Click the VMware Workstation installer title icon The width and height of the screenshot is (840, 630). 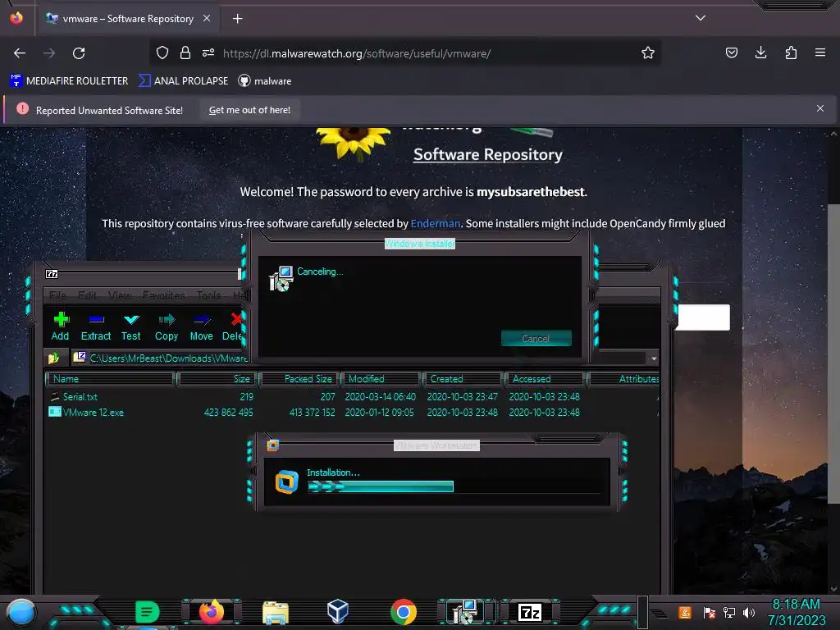272,445
